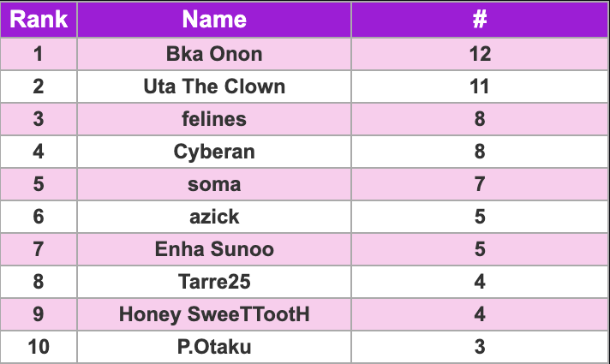Click the rank 1 cell
This screenshot has width=610, height=364.
(39, 54)
